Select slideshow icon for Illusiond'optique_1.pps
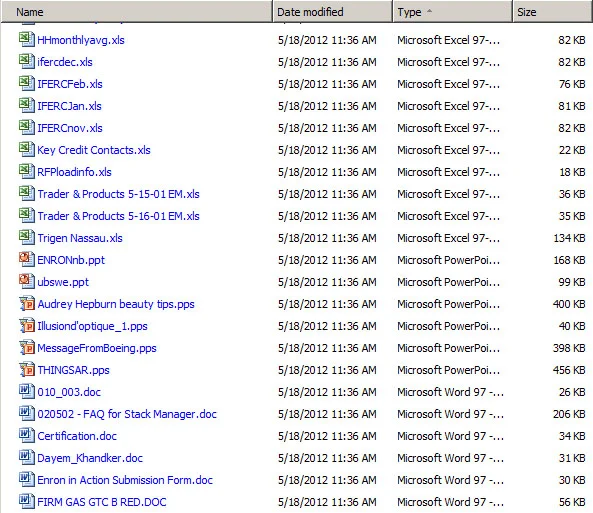Screen dimensions: 593x513 tap(26, 325)
